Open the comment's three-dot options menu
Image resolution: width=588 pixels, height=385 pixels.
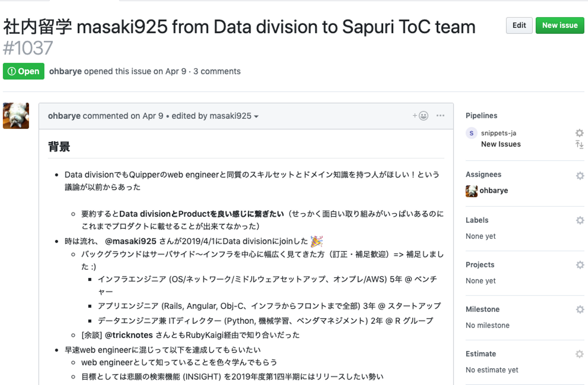440,116
